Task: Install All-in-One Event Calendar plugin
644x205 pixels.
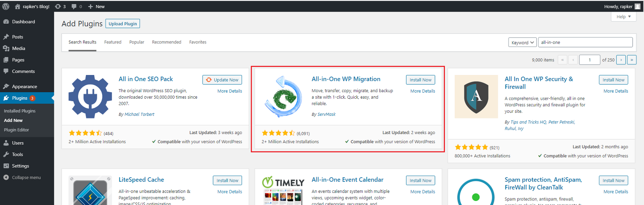Action: coord(421,180)
